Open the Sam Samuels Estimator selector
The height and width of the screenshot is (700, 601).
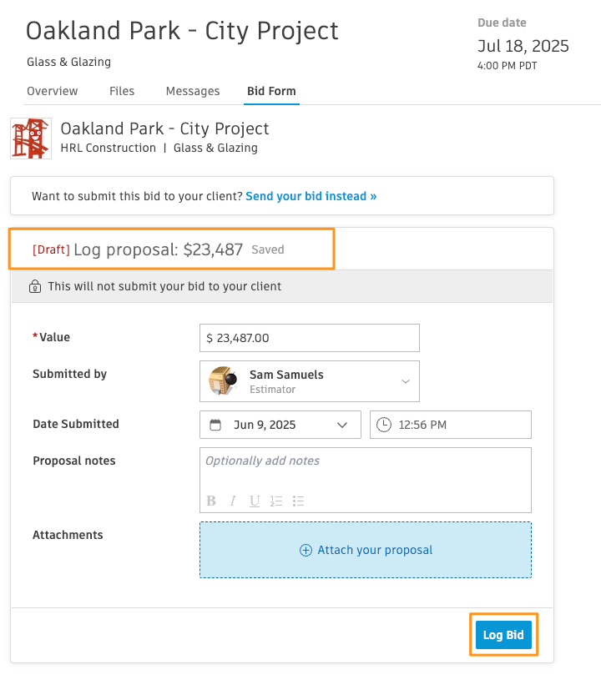(310, 381)
